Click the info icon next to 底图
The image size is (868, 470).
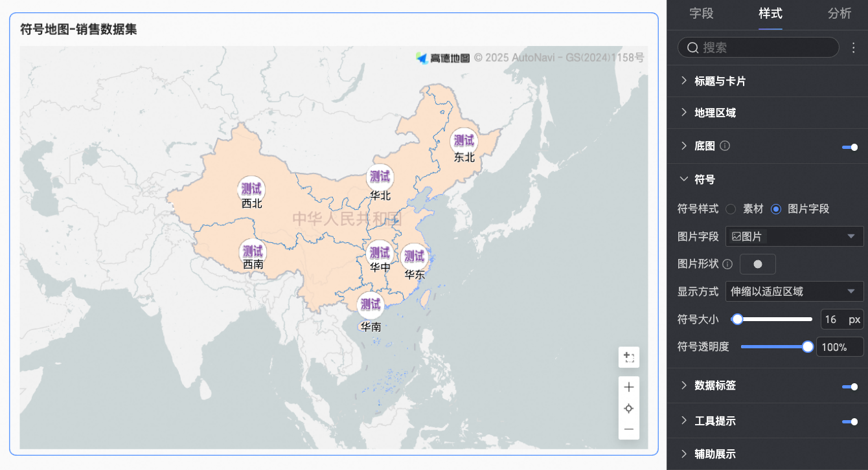[x=725, y=146]
